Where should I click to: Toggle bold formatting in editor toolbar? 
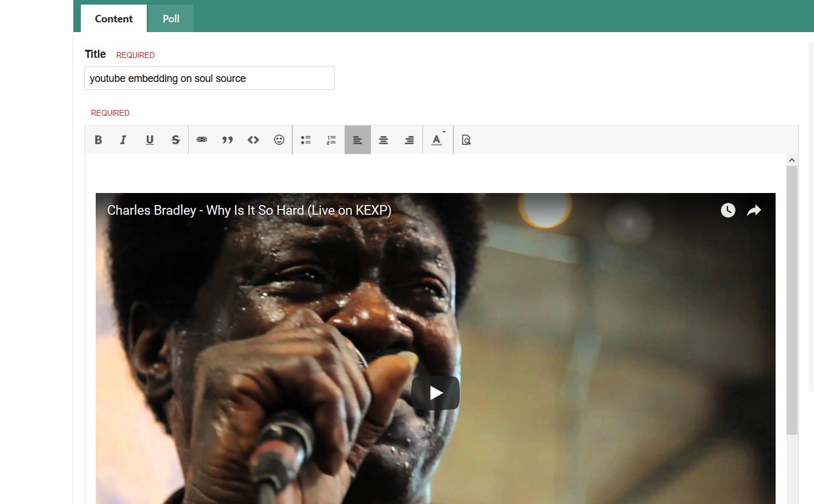(98, 140)
